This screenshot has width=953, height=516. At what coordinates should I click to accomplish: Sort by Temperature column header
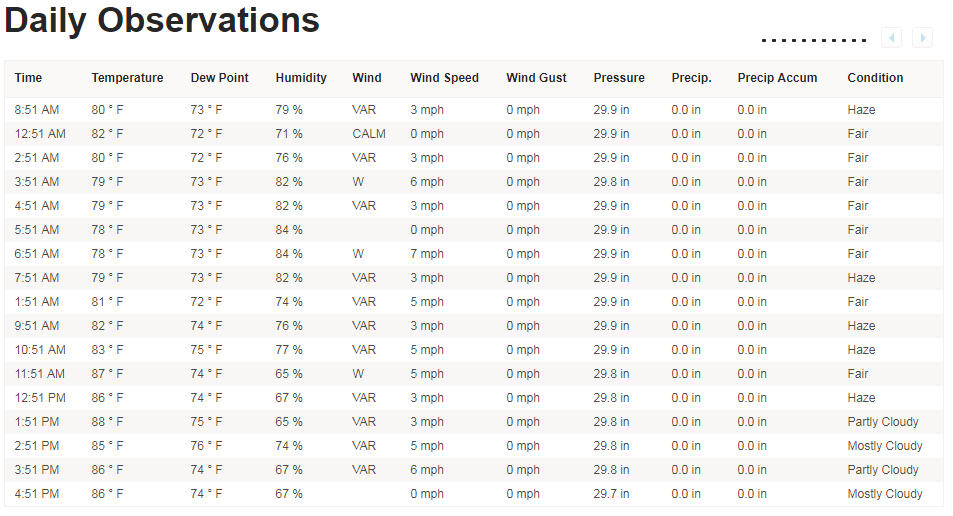(x=127, y=78)
